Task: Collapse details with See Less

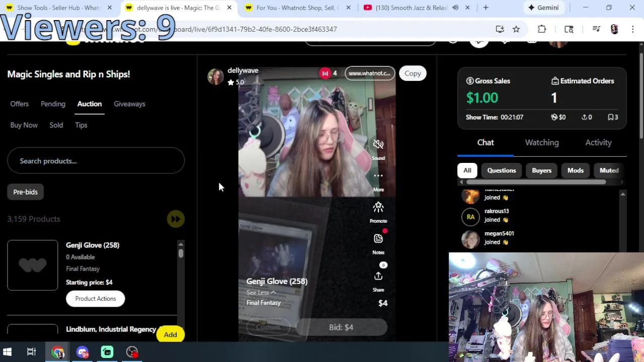Action: click(x=261, y=293)
